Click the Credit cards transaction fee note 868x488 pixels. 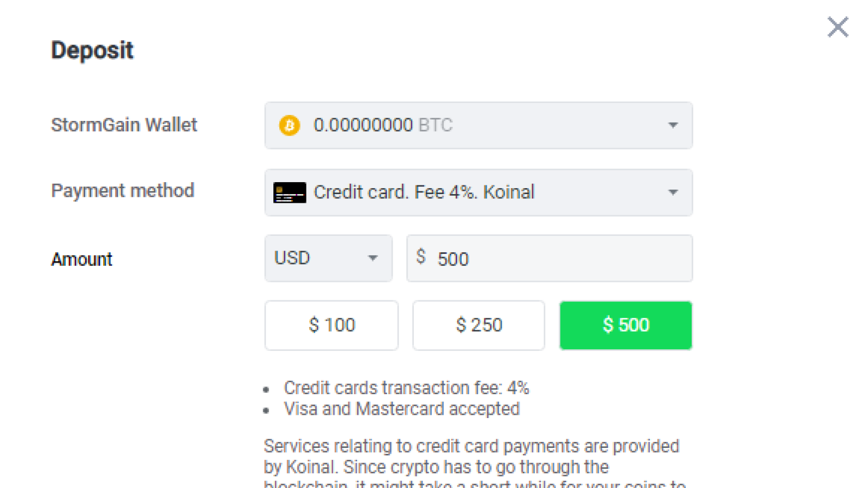click(406, 388)
